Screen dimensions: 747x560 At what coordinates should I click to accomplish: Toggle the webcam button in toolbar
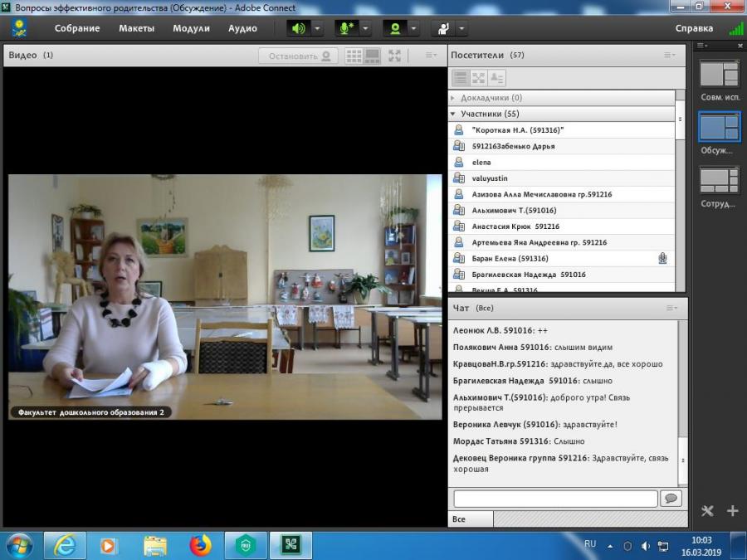click(x=395, y=28)
